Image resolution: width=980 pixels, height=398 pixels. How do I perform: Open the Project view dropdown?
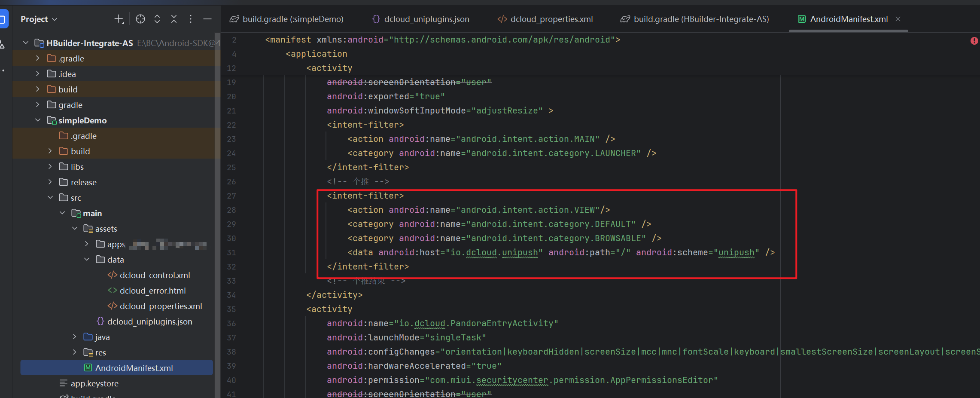point(39,19)
